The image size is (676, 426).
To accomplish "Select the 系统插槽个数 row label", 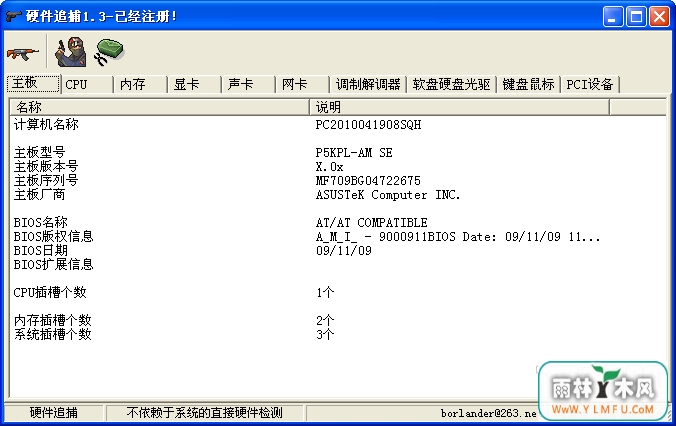I will 53,334.
